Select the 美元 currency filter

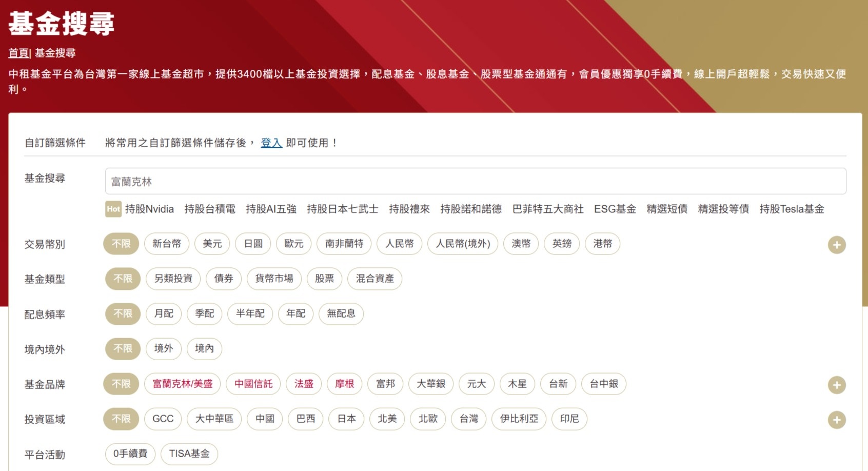coord(212,244)
